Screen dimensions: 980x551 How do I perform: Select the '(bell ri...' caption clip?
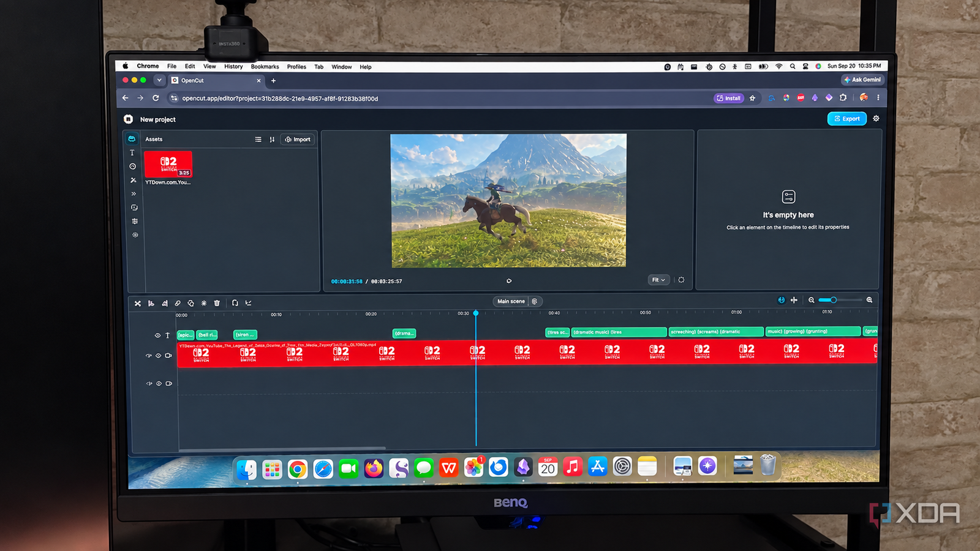[x=207, y=335]
